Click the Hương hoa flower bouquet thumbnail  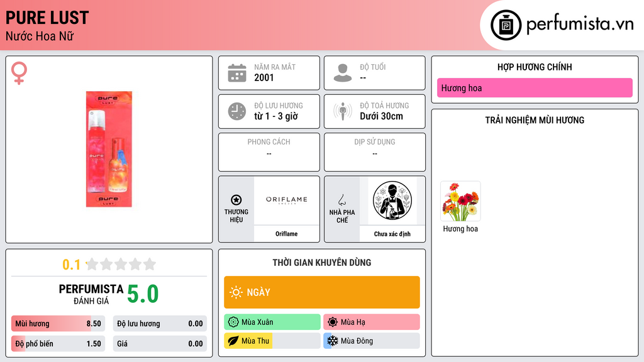coord(460,201)
